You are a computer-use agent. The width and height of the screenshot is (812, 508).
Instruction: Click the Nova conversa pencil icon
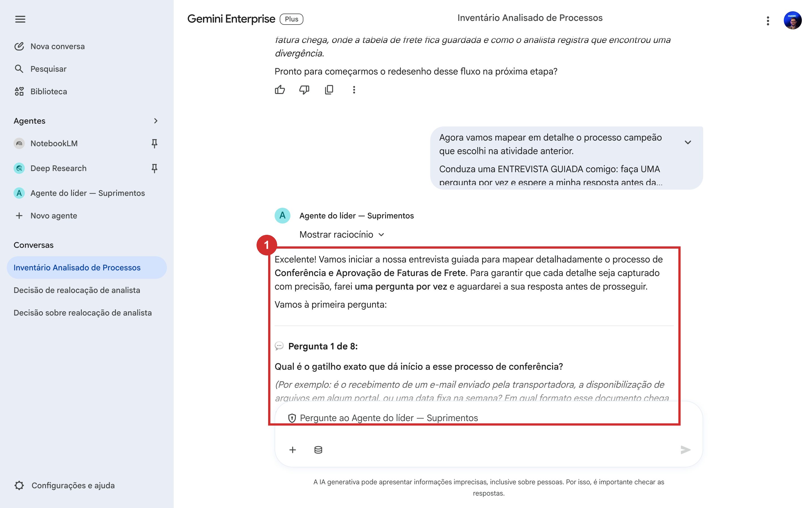pyautogui.click(x=19, y=46)
